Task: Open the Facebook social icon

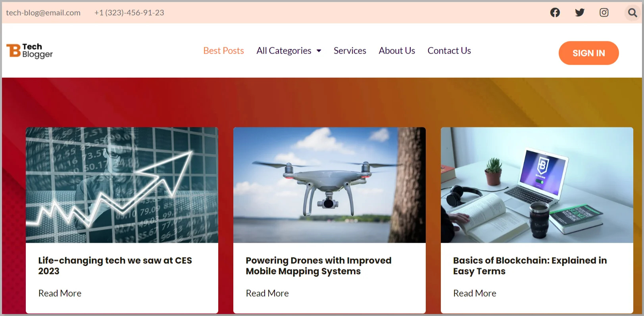Action: [x=555, y=13]
